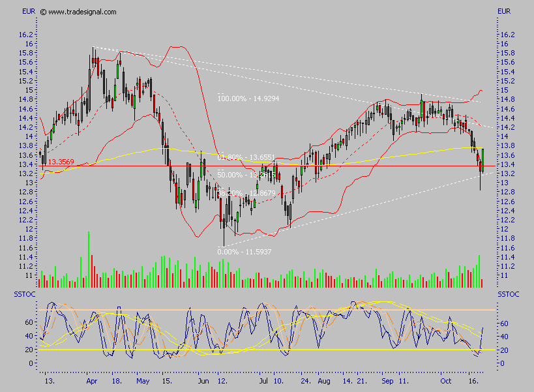Click the Jun date label
Viewport: 534px width, 392px height.
(203, 381)
